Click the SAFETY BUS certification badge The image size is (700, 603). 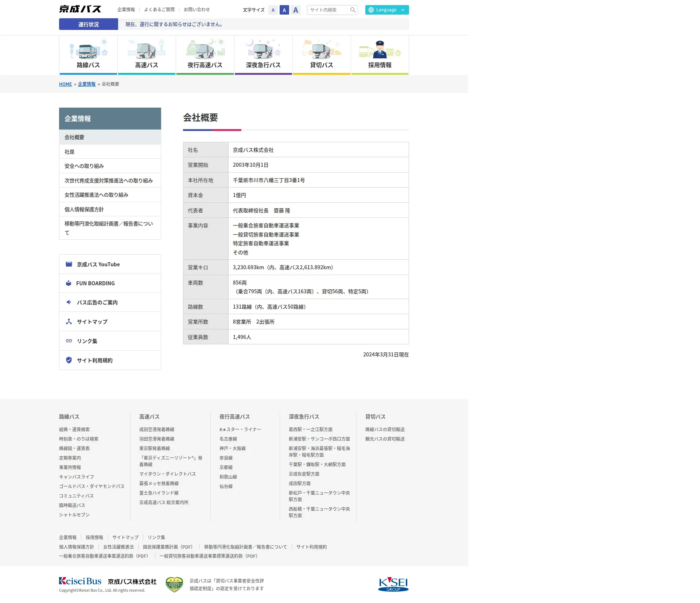pos(174,584)
